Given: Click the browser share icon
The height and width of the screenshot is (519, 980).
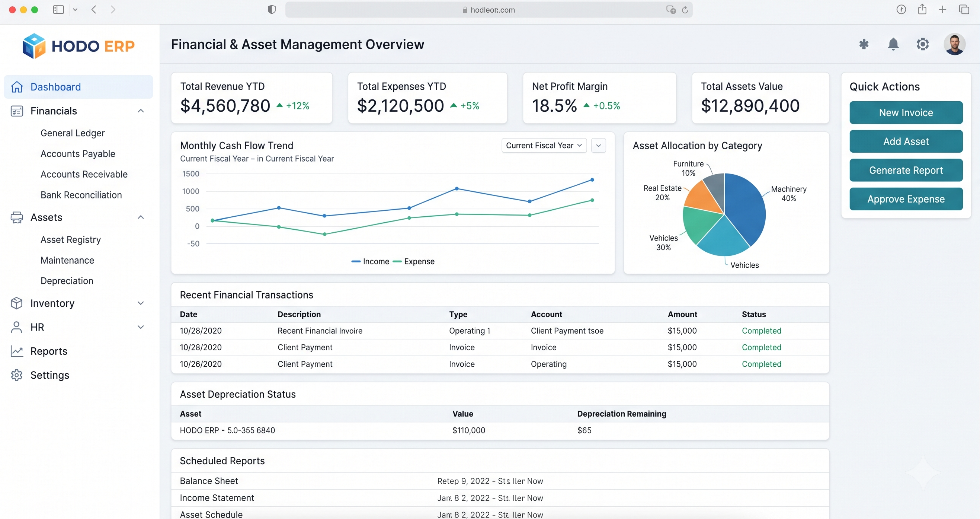Looking at the screenshot, I should [x=922, y=9].
